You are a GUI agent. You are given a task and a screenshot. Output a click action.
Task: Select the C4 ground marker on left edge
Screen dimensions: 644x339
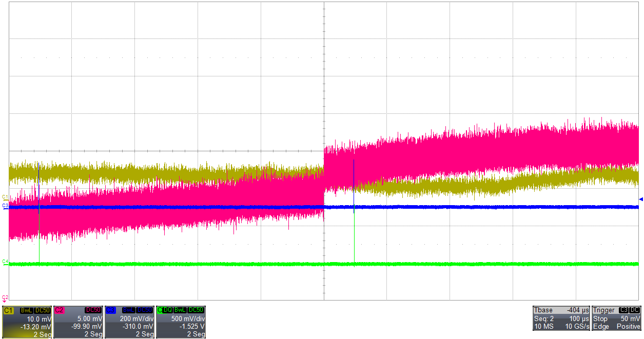click(x=4, y=262)
